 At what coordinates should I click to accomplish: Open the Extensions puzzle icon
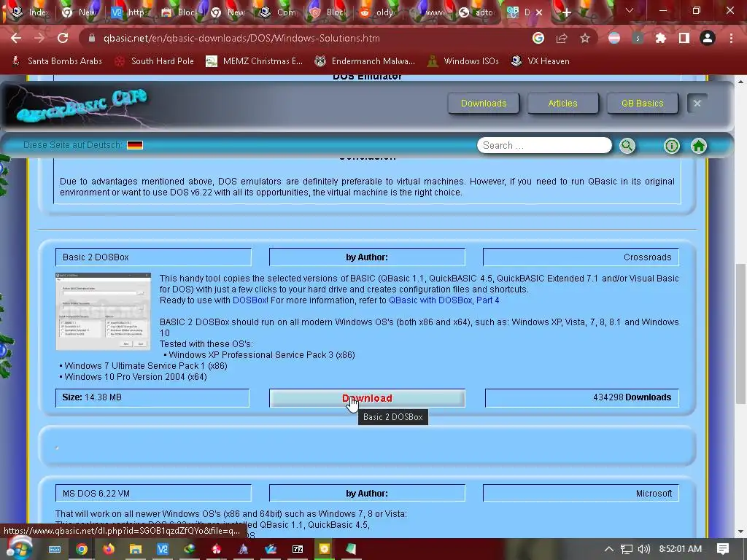pyautogui.click(x=661, y=38)
